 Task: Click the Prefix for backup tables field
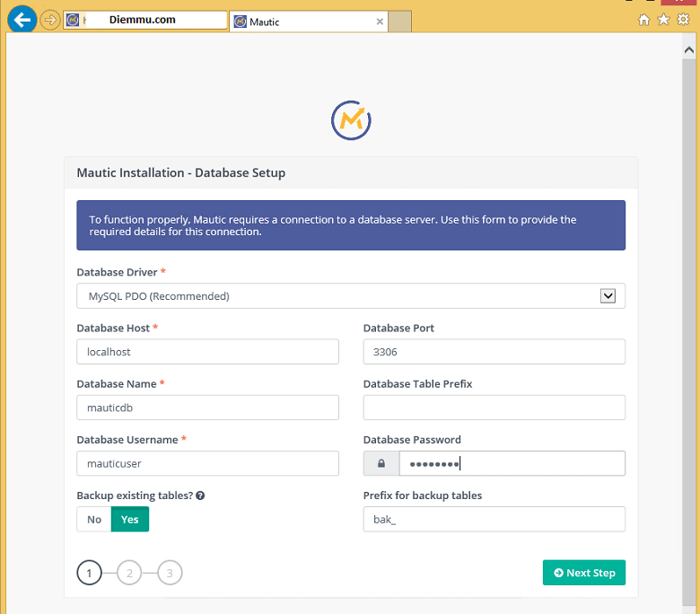pyautogui.click(x=494, y=520)
